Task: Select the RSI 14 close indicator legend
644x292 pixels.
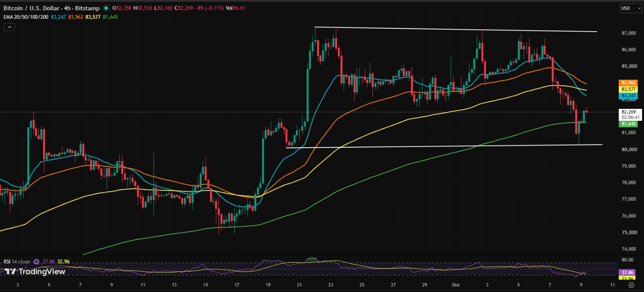Action: click(x=17, y=262)
